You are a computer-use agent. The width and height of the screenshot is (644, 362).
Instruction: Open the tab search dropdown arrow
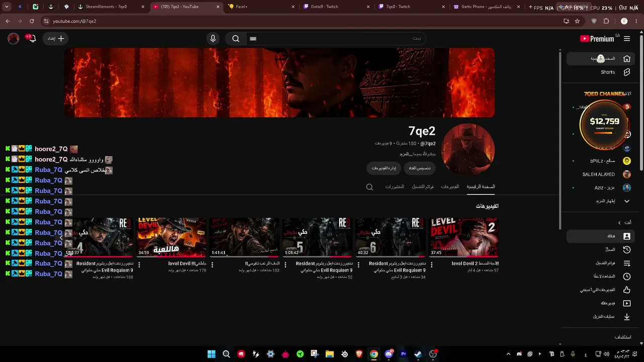coord(7,7)
